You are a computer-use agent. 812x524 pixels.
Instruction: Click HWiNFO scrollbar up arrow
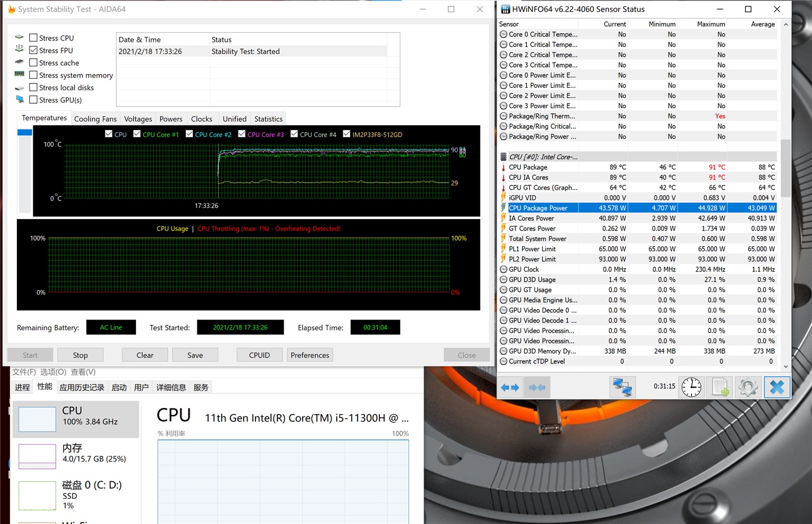click(785, 25)
